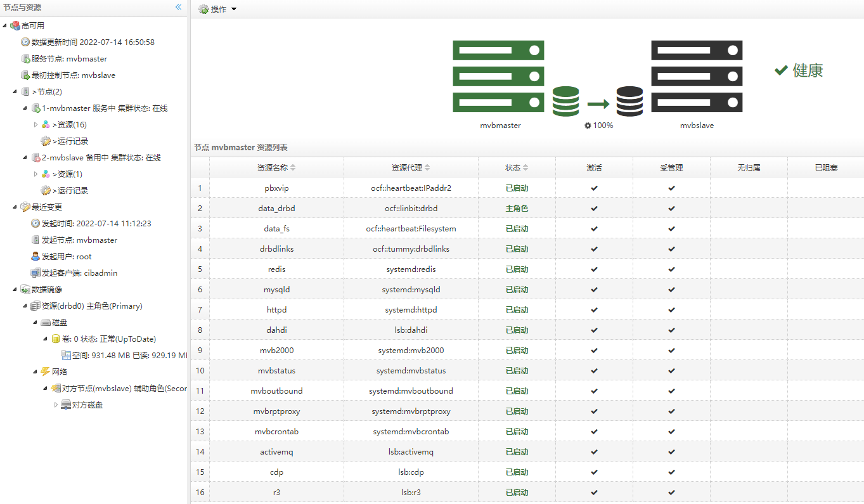This screenshot has height=504, width=864.
Task: Click the 激活 checkmark for r3
Action: (x=594, y=493)
